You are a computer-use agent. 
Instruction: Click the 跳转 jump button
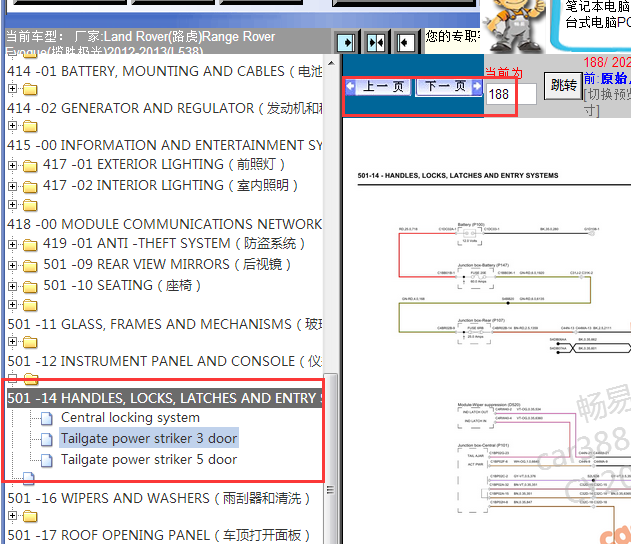pos(563,85)
